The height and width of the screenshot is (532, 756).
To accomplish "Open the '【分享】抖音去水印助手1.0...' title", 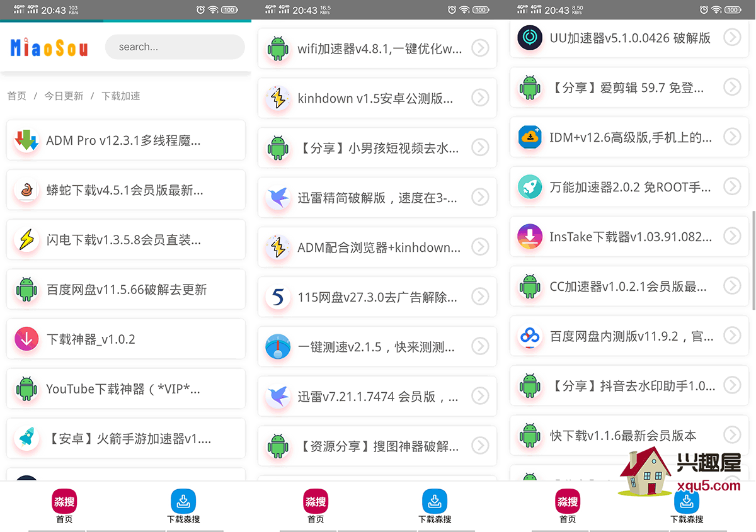I will coord(633,385).
